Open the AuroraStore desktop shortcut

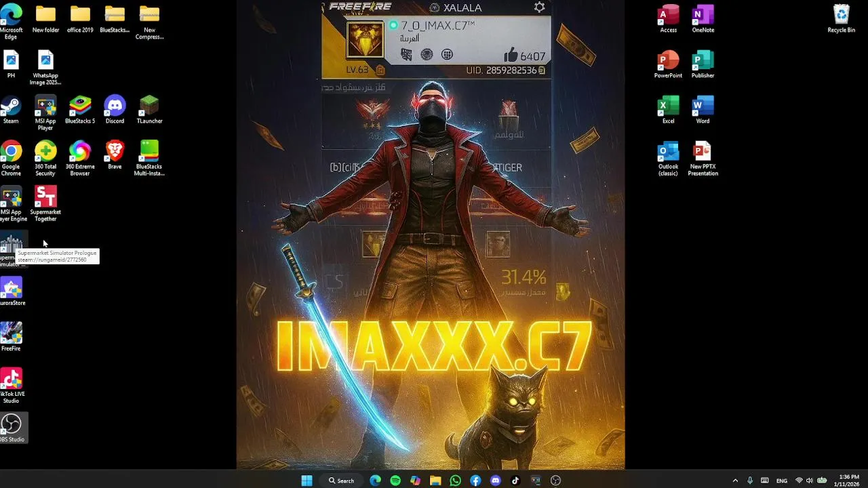pyautogui.click(x=12, y=292)
